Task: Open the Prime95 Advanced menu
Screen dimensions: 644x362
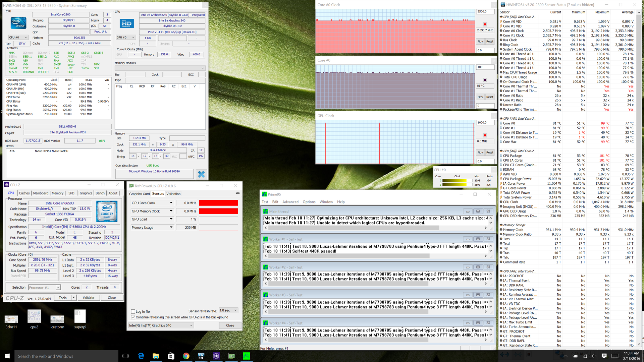Action: 290,202
